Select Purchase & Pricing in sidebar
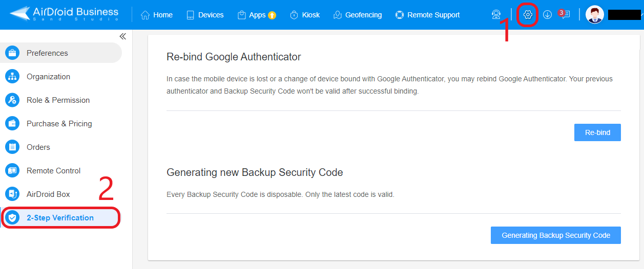 [59, 124]
